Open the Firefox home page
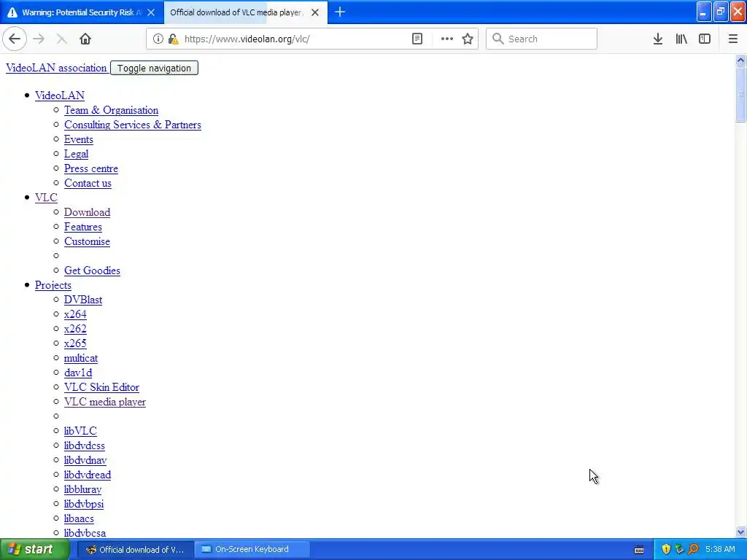Screen dimensions: 747x560 click(85, 39)
